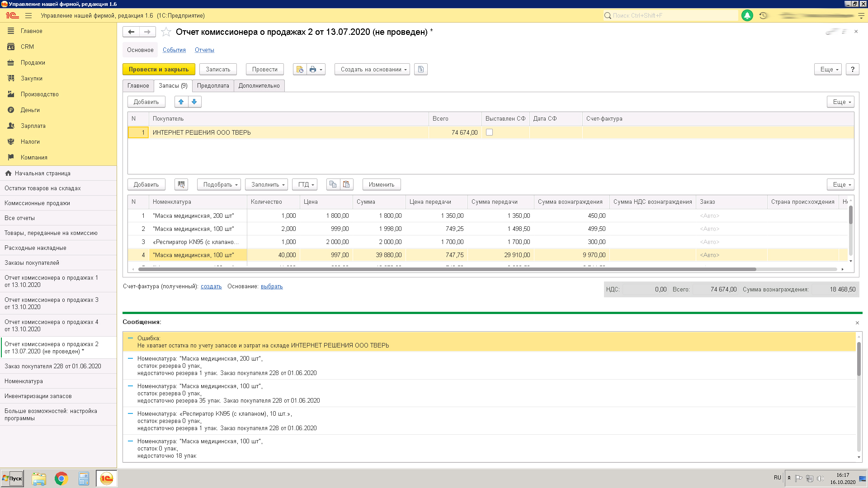
Task: Open the print dropdown arrow
Action: [321, 69]
